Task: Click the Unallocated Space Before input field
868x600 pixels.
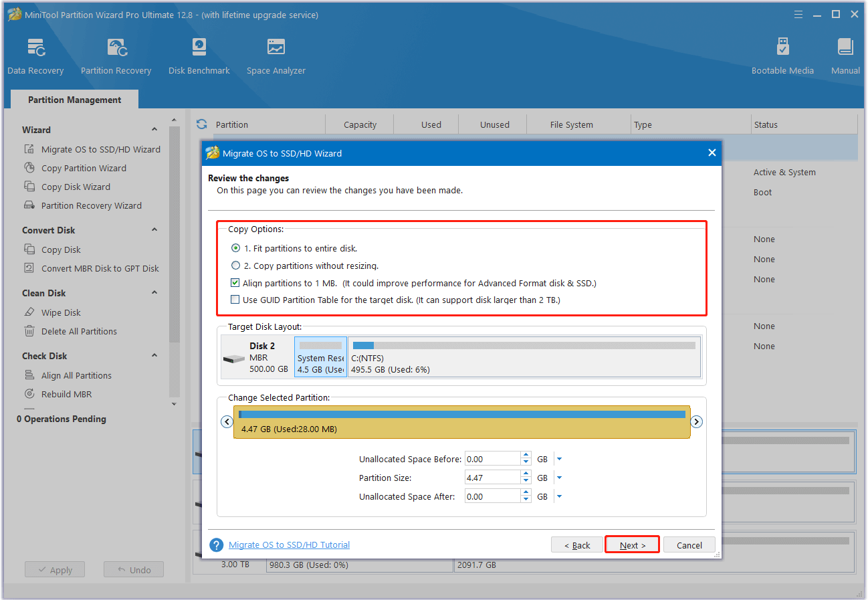Action: 493,459
